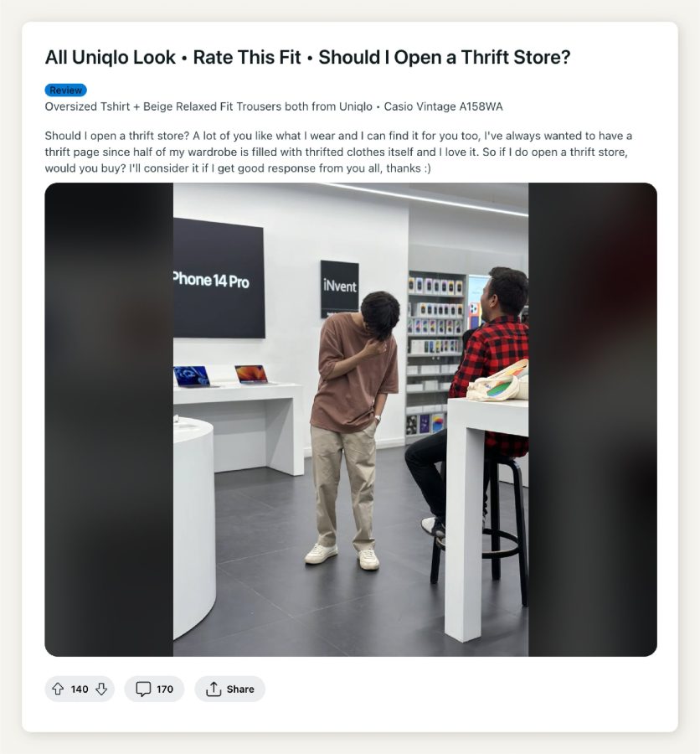The image size is (700, 754).
Task: Click the share arrow icon
Action: point(214,689)
